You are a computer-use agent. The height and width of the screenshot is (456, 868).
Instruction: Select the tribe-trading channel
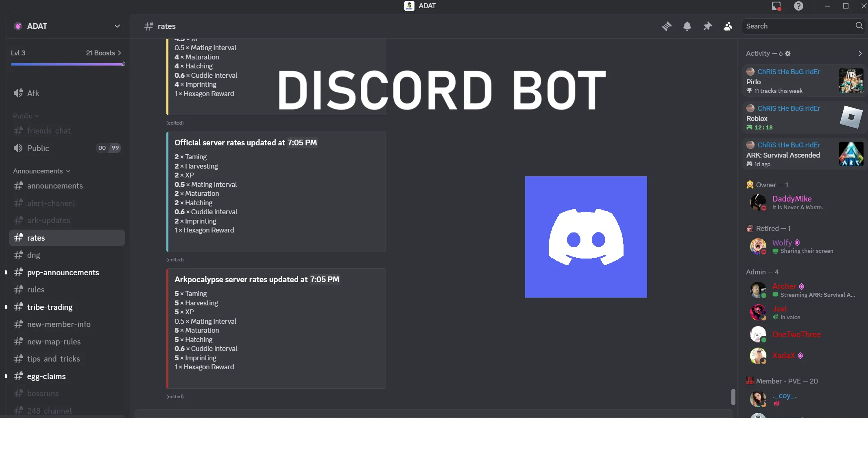pos(49,307)
